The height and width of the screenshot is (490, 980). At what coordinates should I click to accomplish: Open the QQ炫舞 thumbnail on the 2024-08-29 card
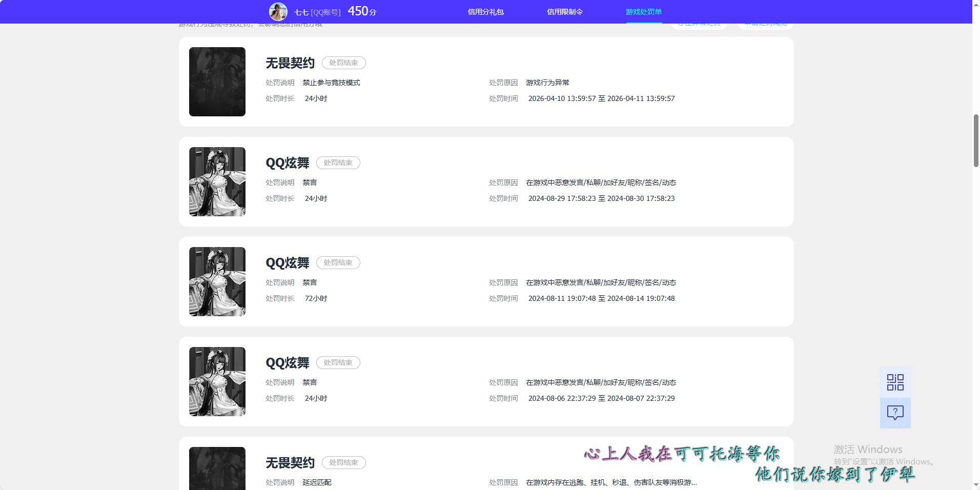[217, 181]
